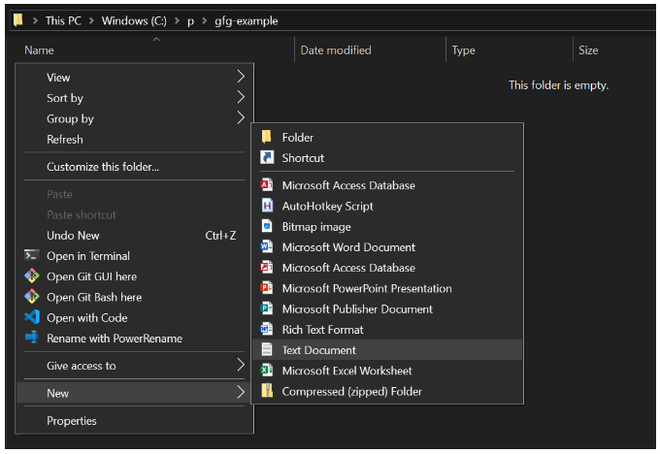Click the Open with Code VS Code icon
This screenshot has height=454, width=660.
click(x=30, y=318)
